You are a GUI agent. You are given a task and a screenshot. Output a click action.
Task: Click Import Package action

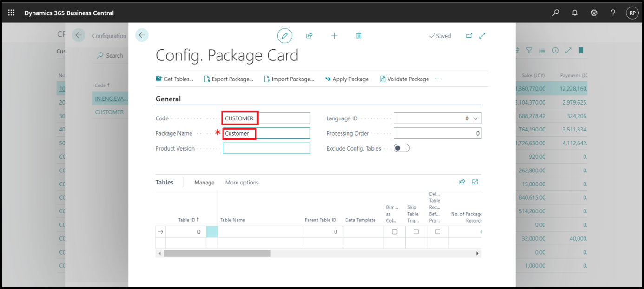(289, 79)
